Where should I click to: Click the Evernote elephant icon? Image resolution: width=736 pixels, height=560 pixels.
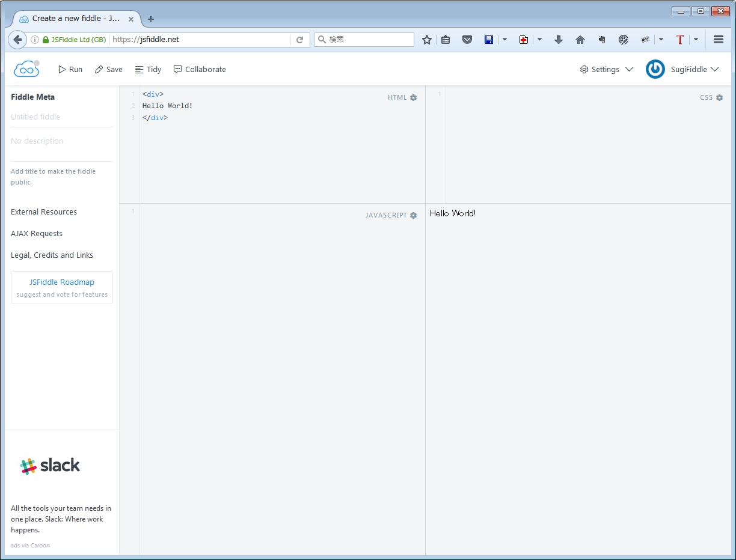coord(601,40)
